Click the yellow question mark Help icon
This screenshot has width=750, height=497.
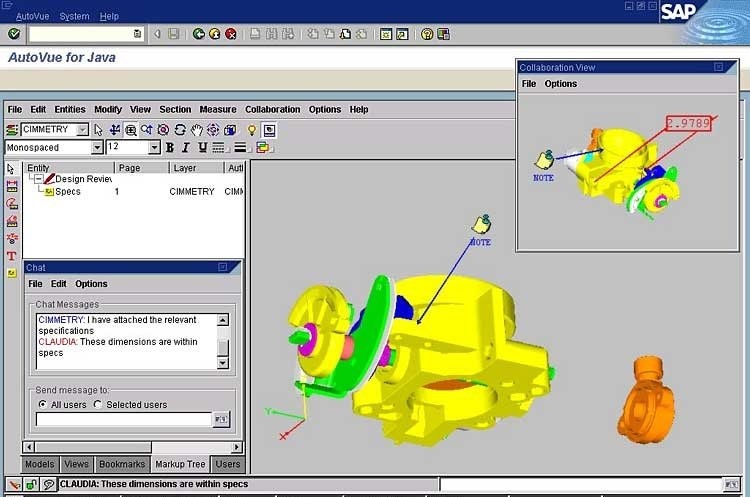[427, 34]
